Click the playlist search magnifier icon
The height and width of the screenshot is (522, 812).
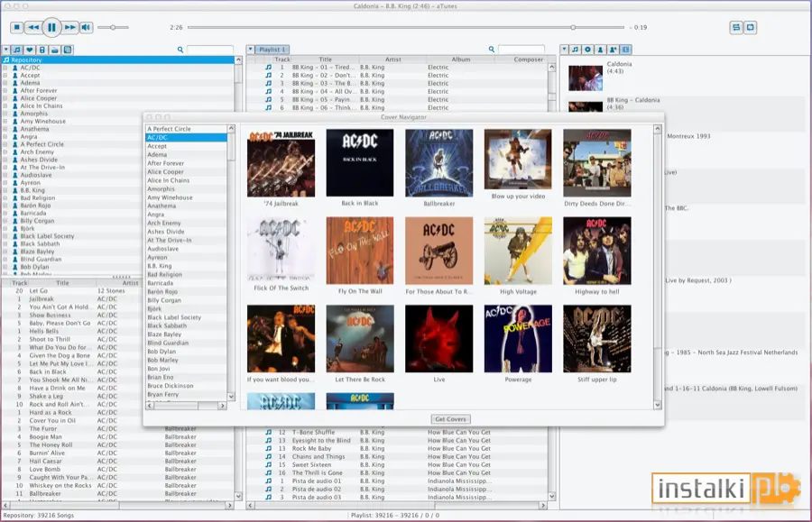tap(492, 50)
